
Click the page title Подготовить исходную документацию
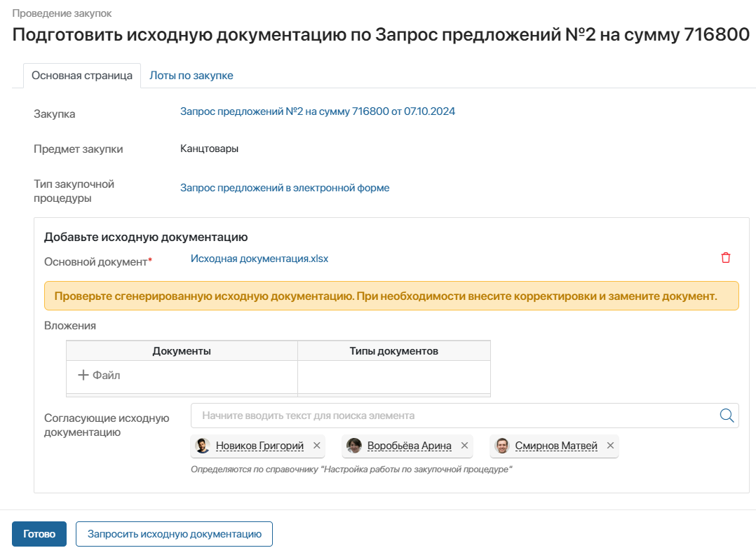381,35
